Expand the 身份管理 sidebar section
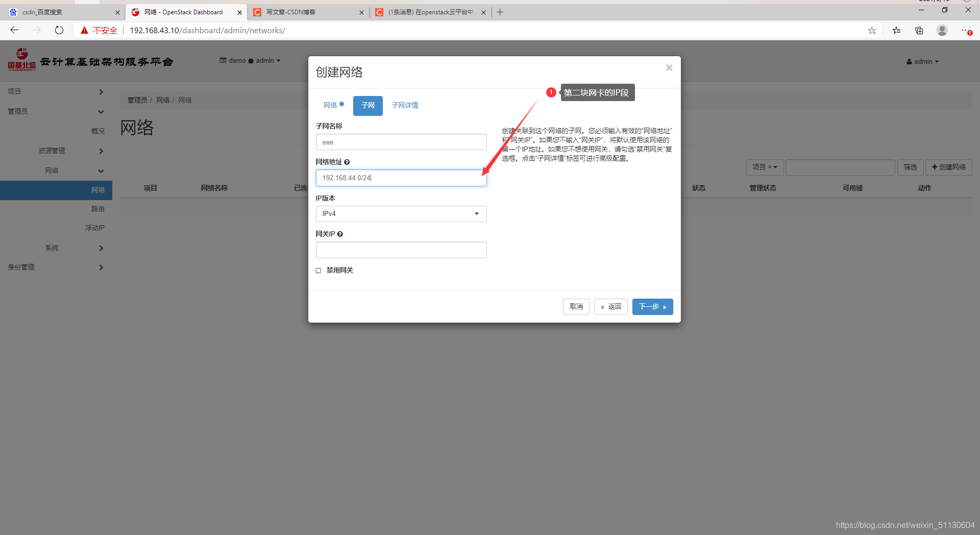980x535 pixels. coord(56,267)
